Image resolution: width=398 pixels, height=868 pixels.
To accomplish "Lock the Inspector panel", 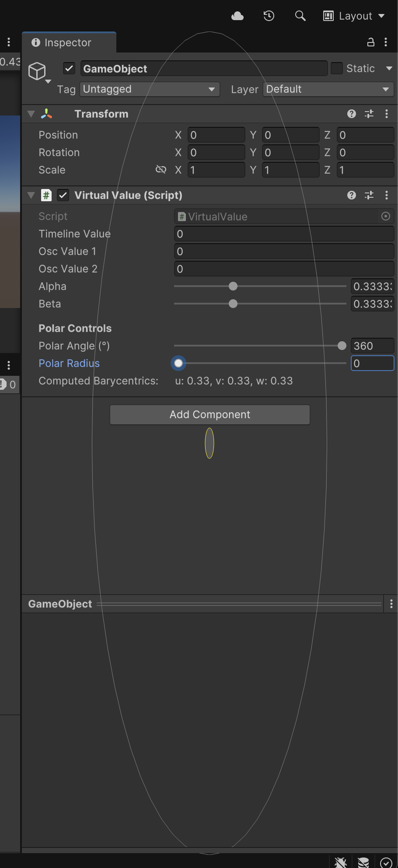I will [x=370, y=42].
